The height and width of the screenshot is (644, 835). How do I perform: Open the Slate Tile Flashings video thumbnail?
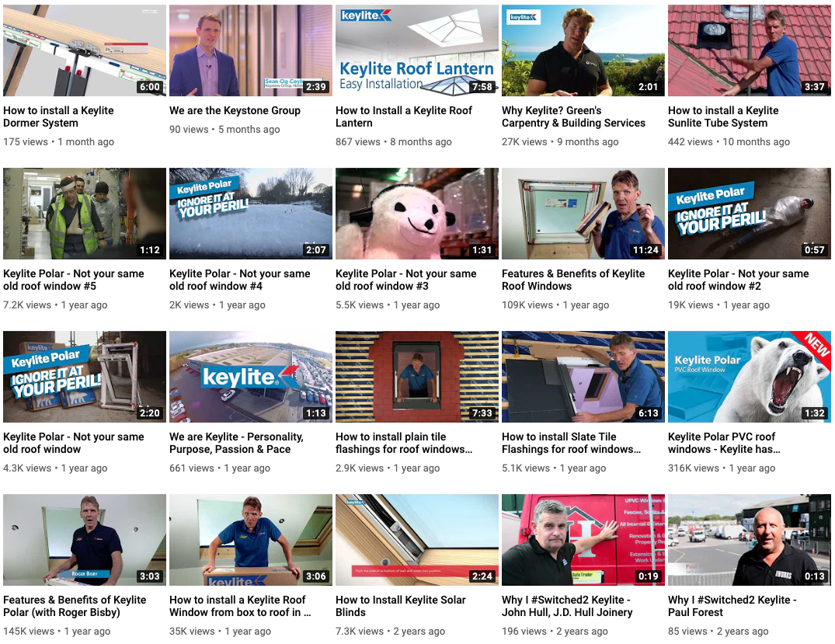tap(583, 377)
